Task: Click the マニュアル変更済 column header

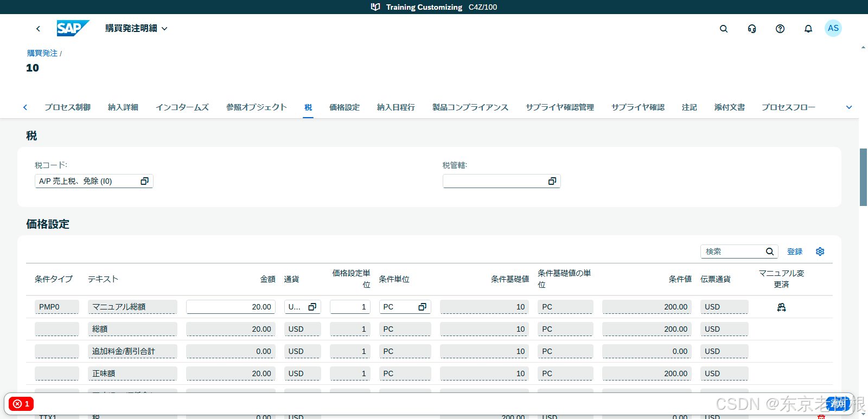Action: click(781, 279)
